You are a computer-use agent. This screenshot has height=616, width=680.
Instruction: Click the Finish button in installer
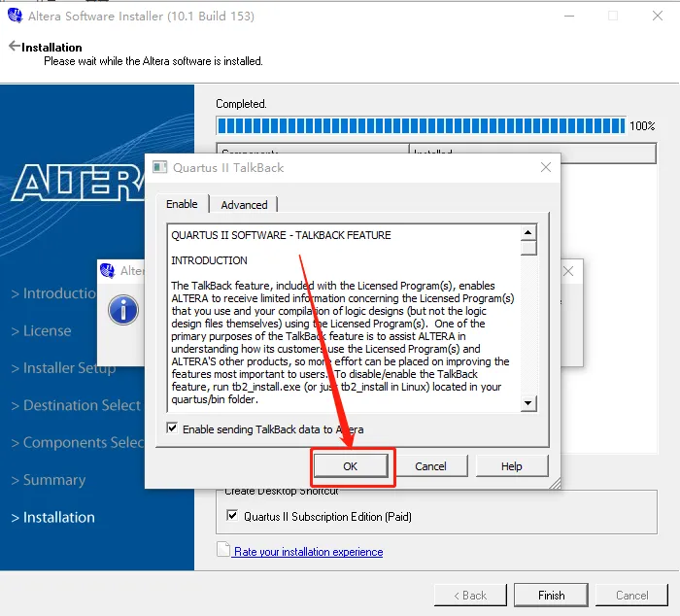pyautogui.click(x=551, y=596)
